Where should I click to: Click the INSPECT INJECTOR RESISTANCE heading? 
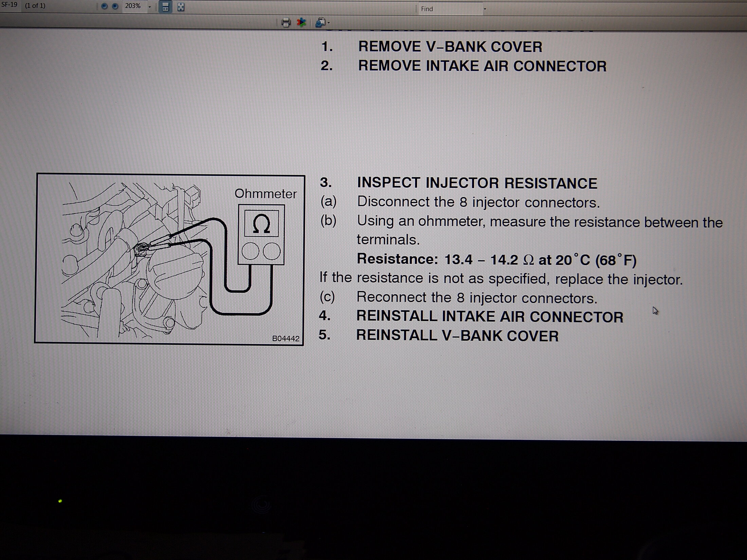477,183
